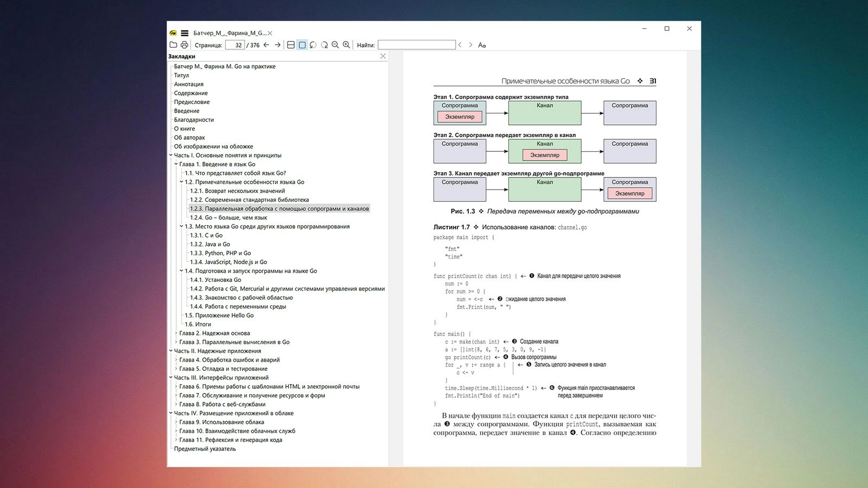The height and width of the screenshot is (488, 868).
Task: Expand Глава 2. Надежная основа
Action: coord(176,333)
